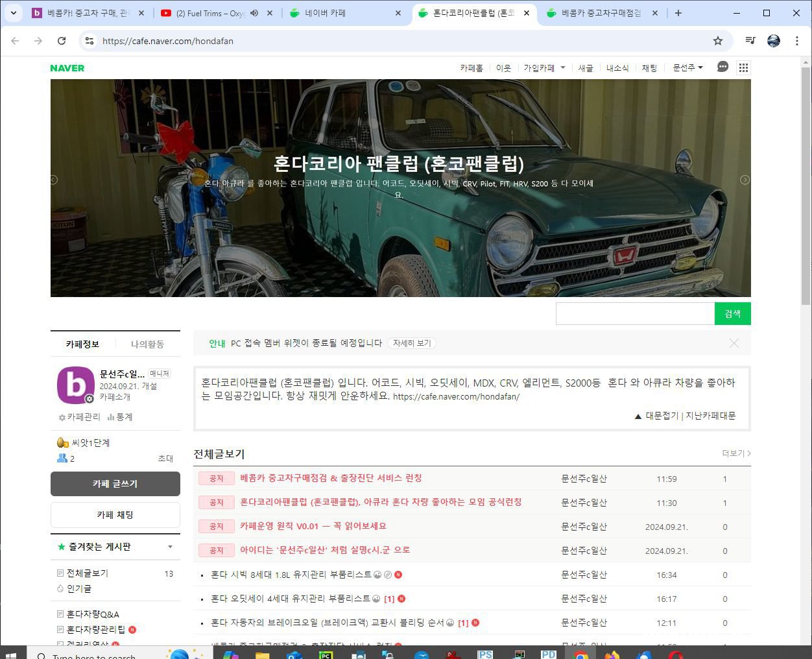Show next banner image with right arrow

click(x=745, y=180)
